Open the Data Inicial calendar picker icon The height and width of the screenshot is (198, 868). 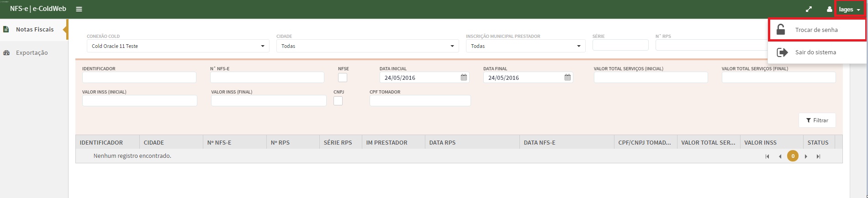(464, 78)
